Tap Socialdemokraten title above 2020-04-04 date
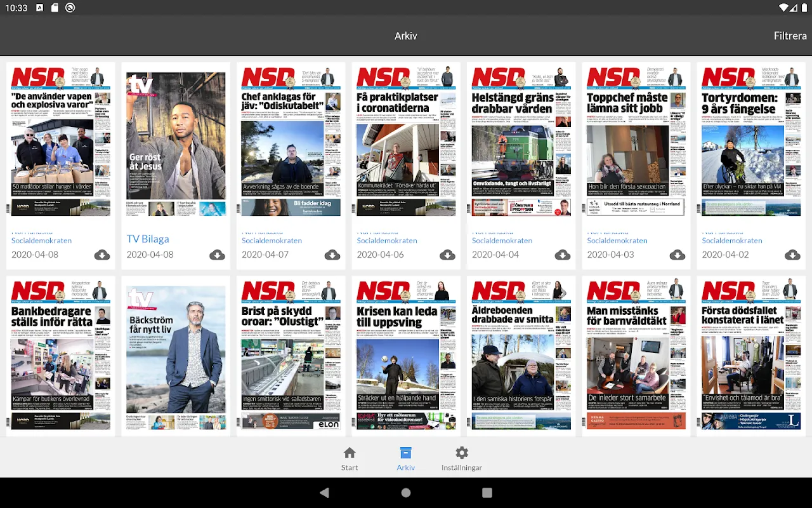Image resolution: width=812 pixels, height=508 pixels. [x=502, y=241]
